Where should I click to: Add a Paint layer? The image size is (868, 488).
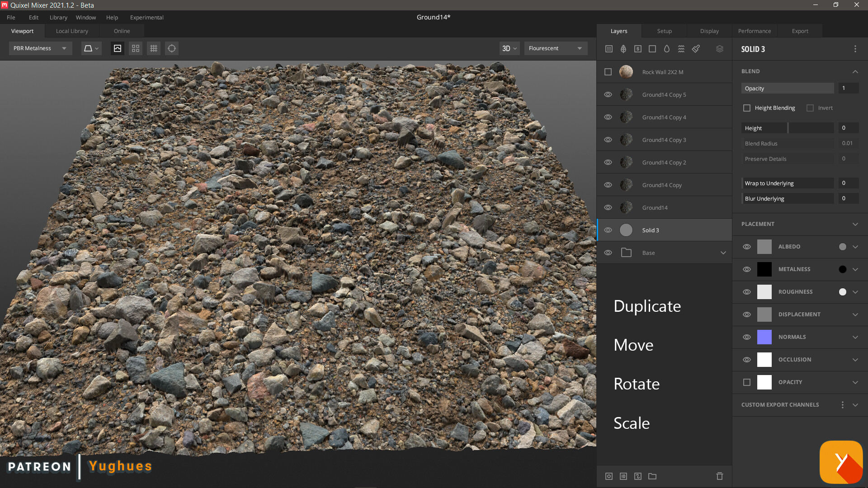pos(696,49)
